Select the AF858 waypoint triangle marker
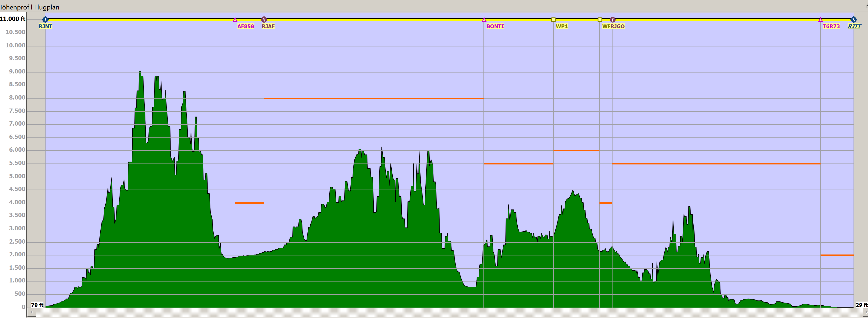Screen dimensions: 868x318 235,19
